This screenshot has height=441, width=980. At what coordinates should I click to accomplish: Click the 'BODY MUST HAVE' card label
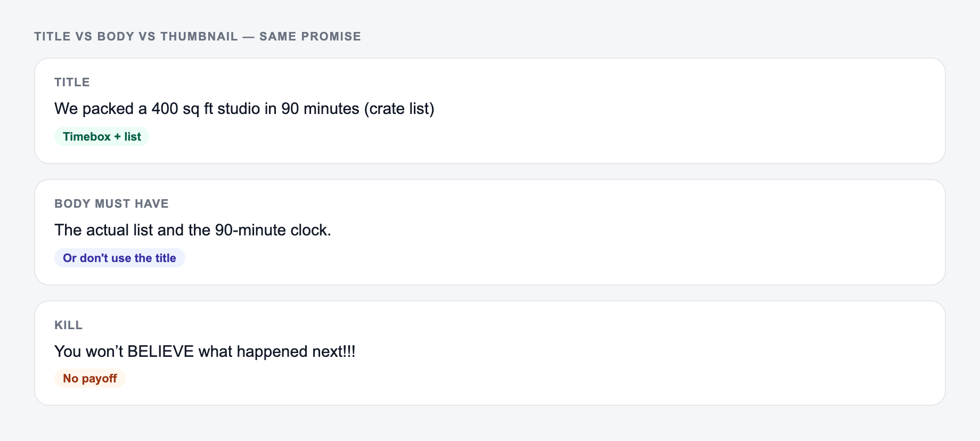111,203
